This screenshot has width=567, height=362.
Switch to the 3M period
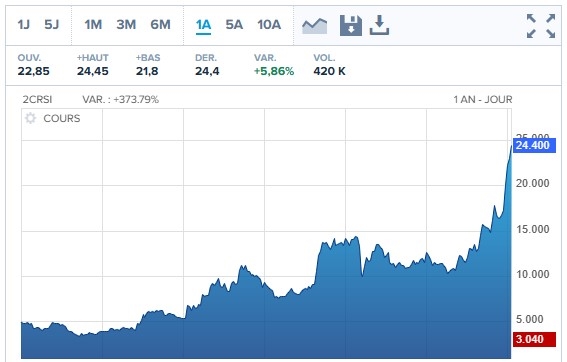point(126,25)
